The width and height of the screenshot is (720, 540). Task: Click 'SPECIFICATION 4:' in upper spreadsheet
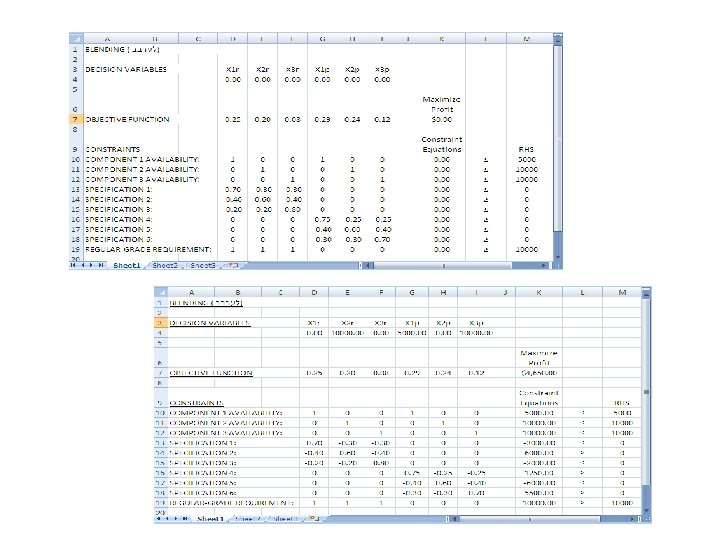(119, 219)
